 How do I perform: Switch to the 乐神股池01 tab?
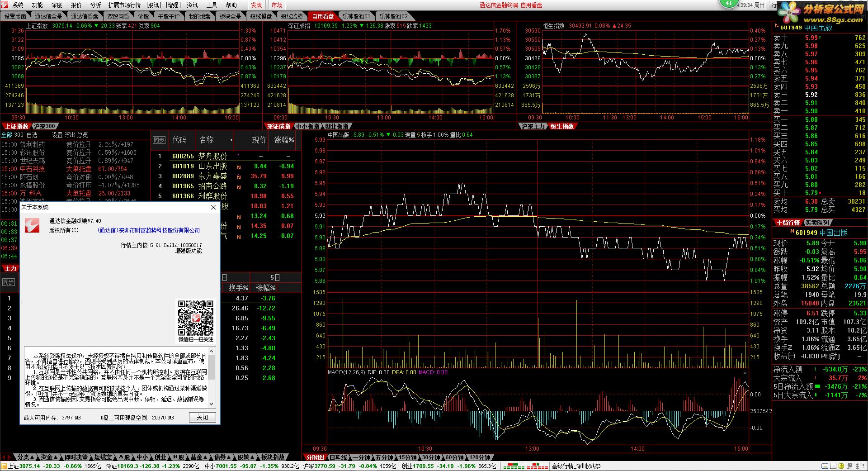tap(356, 16)
